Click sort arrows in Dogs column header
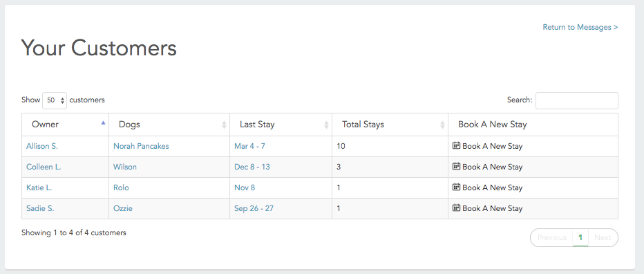Screen dimensions: 644x274 tap(225, 125)
